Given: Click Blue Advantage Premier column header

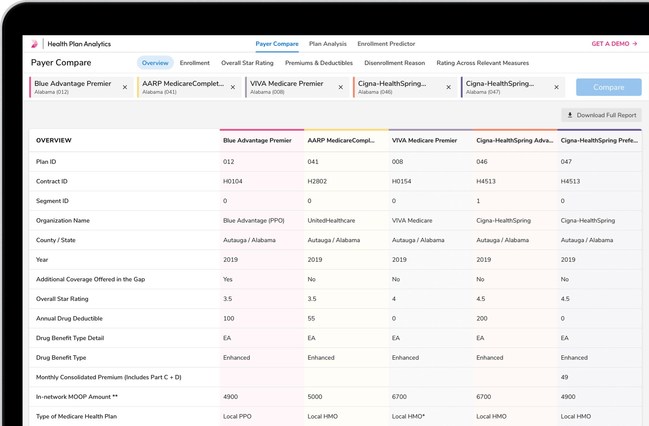Looking at the screenshot, I should pos(257,140).
